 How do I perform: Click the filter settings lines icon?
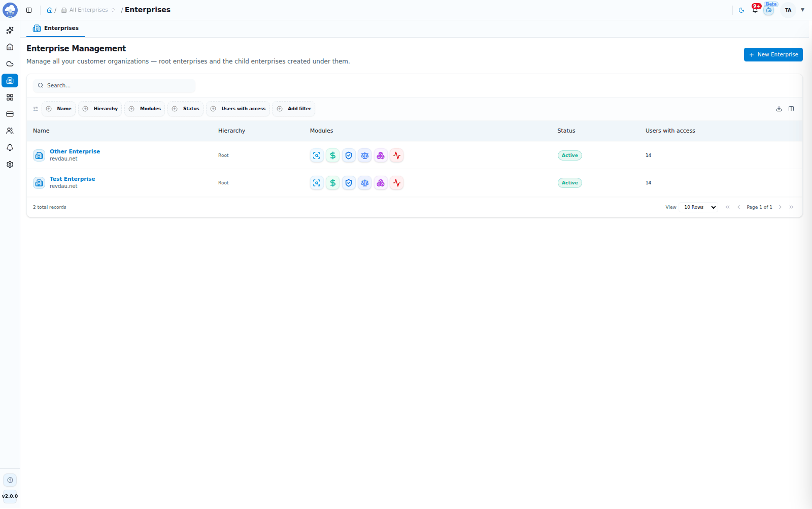pyautogui.click(x=36, y=109)
